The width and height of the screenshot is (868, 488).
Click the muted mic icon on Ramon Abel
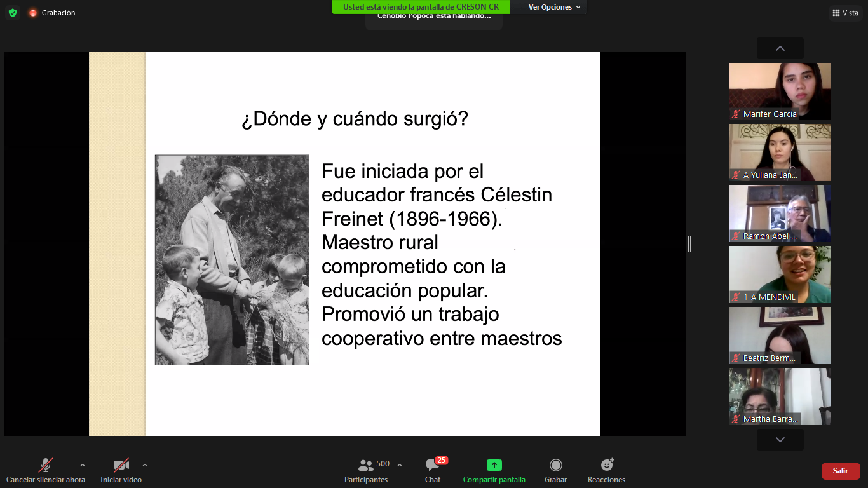(x=736, y=236)
